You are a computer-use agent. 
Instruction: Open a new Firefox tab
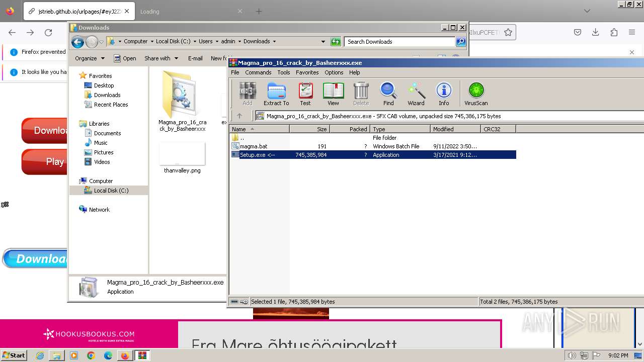pos(259,11)
